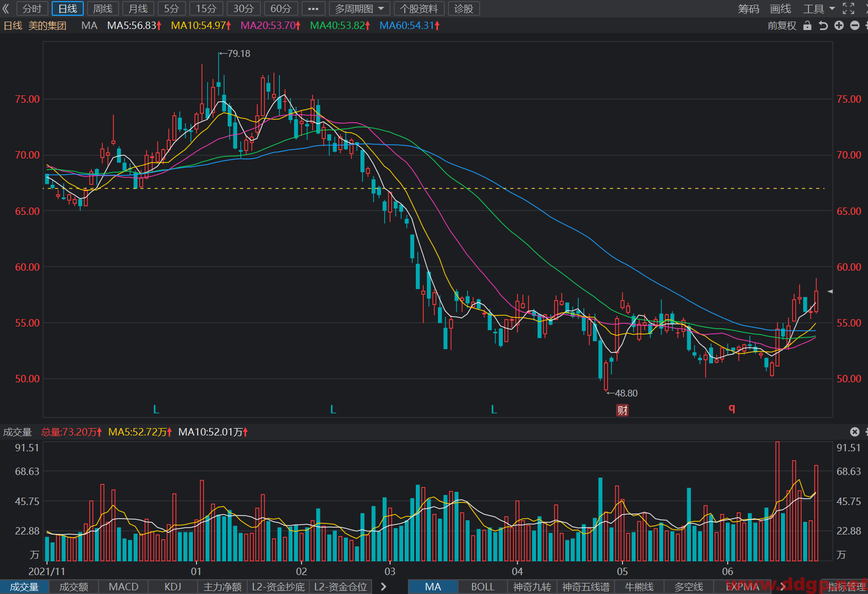This screenshot has height=594, width=868.
Task: Select the BOLL indicator tab
Action: click(482, 587)
